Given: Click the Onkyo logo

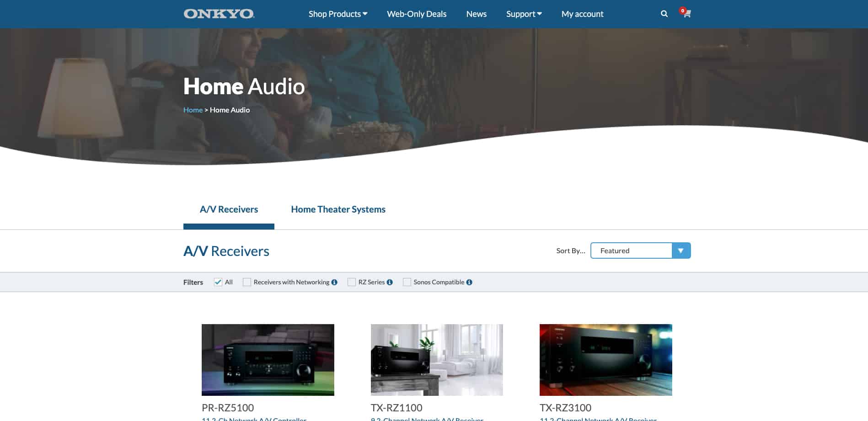Looking at the screenshot, I should pyautogui.click(x=219, y=14).
